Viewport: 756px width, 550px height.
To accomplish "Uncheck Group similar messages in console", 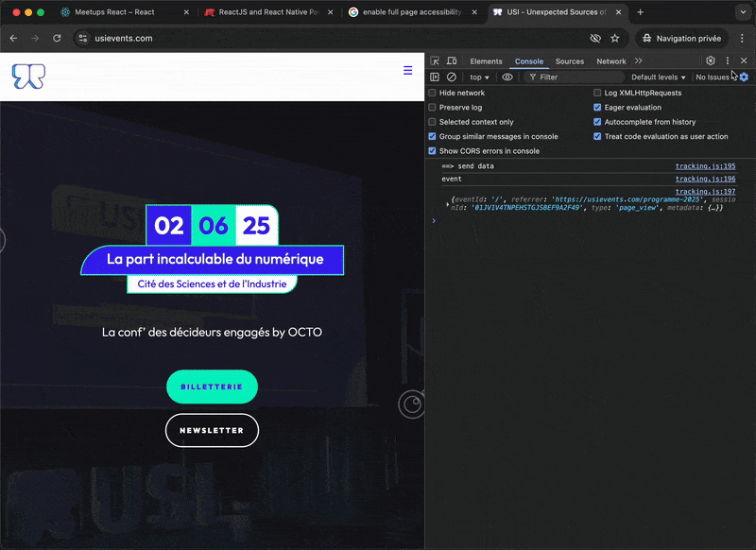I will (x=432, y=136).
